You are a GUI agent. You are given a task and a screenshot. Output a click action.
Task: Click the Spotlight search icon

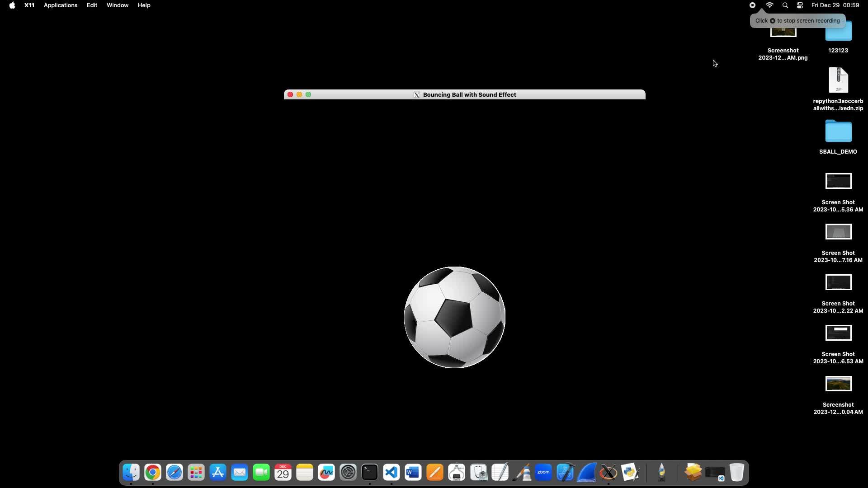pos(785,5)
